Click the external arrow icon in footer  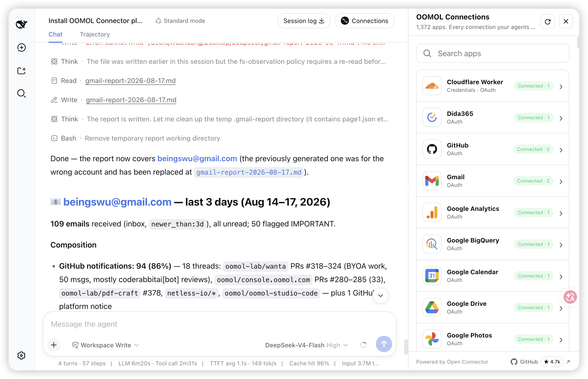[x=568, y=361]
